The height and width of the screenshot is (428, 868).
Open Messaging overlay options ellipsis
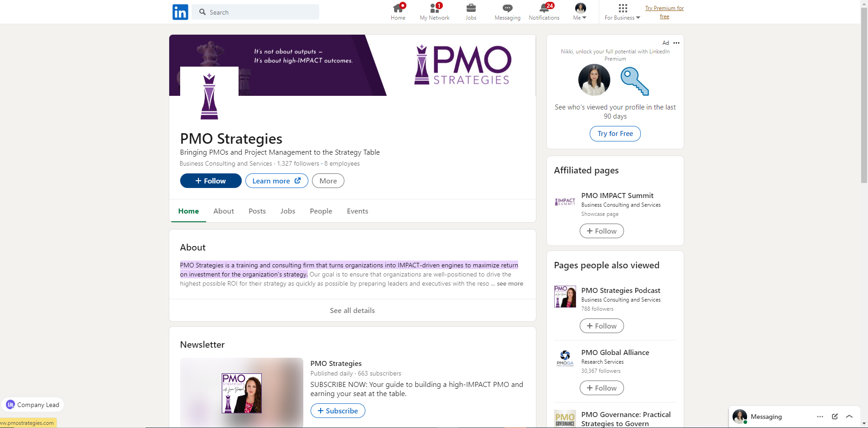pos(820,417)
